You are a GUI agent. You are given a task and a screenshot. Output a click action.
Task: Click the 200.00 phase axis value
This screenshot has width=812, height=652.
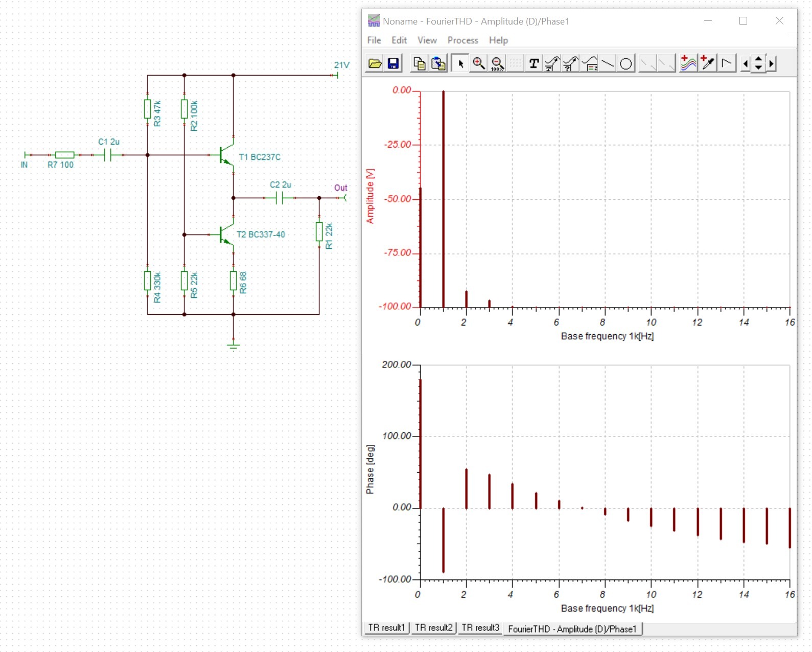pos(397,364)
